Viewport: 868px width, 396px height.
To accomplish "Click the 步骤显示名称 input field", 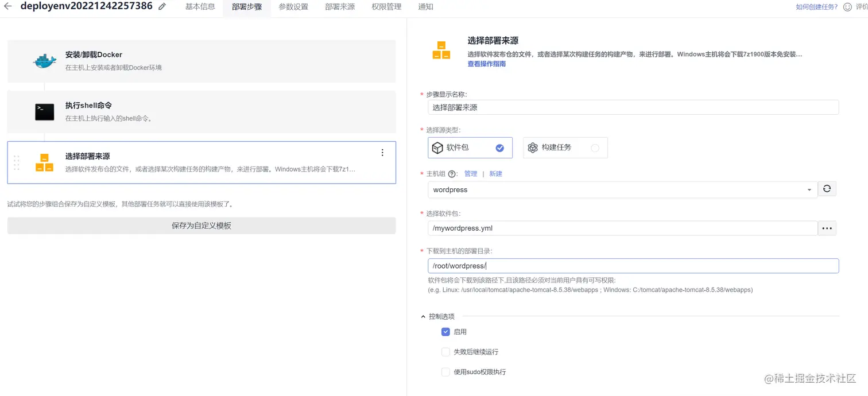I will click(x=633, y=107).
